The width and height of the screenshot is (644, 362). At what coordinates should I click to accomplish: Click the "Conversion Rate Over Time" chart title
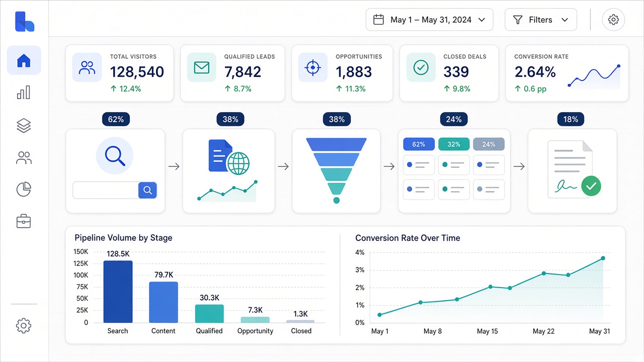[x=408, y=238]
